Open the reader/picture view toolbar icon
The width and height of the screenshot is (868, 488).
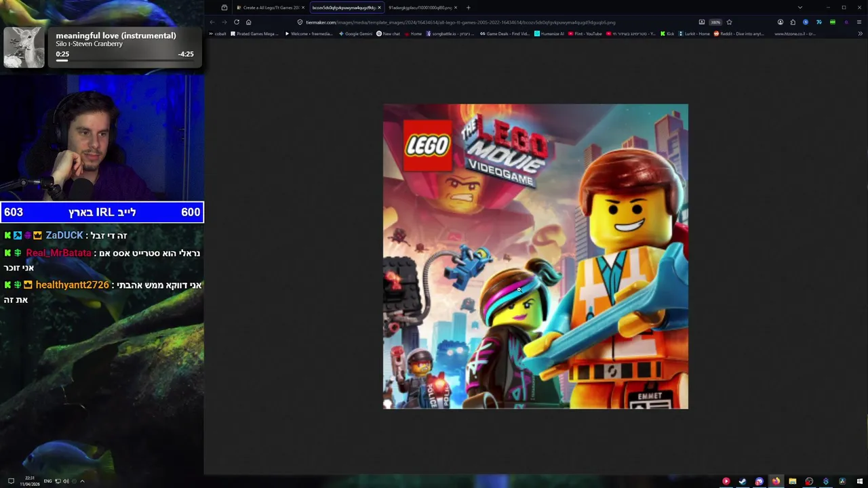click(702, 22)
